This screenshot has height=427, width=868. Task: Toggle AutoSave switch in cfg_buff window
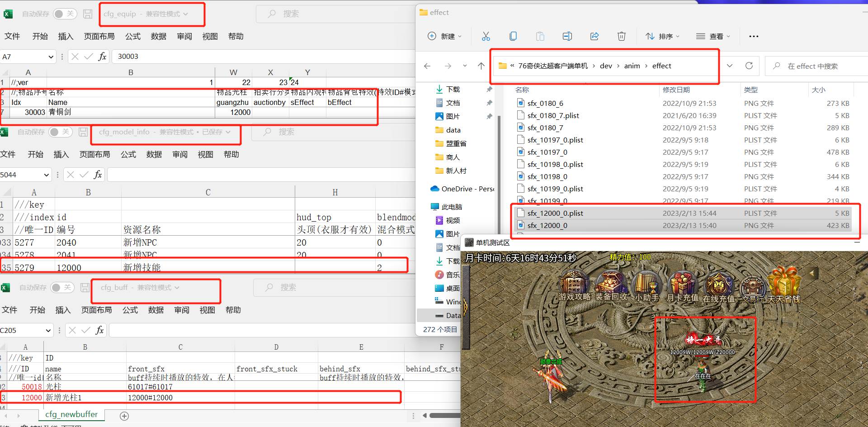point(62,288)
